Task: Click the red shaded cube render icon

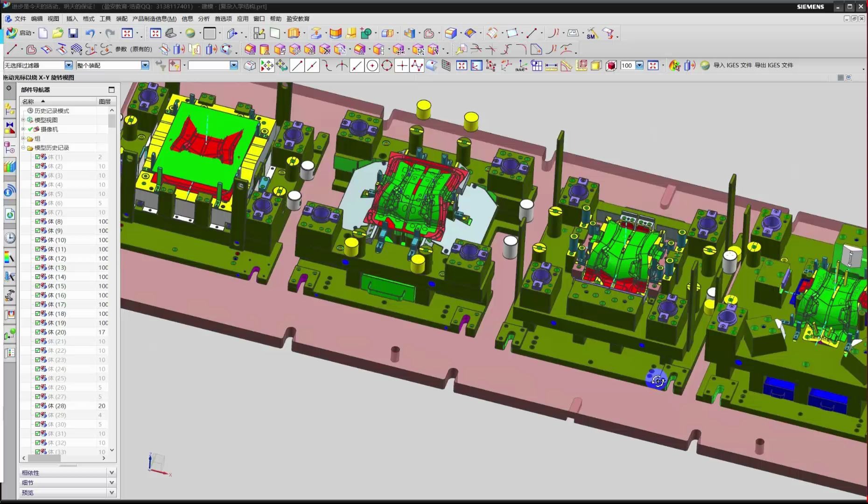Action: click(611, 66)
